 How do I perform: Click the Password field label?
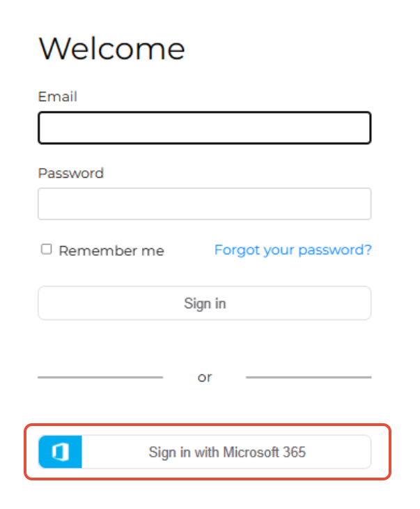click(x=71, y=173)
